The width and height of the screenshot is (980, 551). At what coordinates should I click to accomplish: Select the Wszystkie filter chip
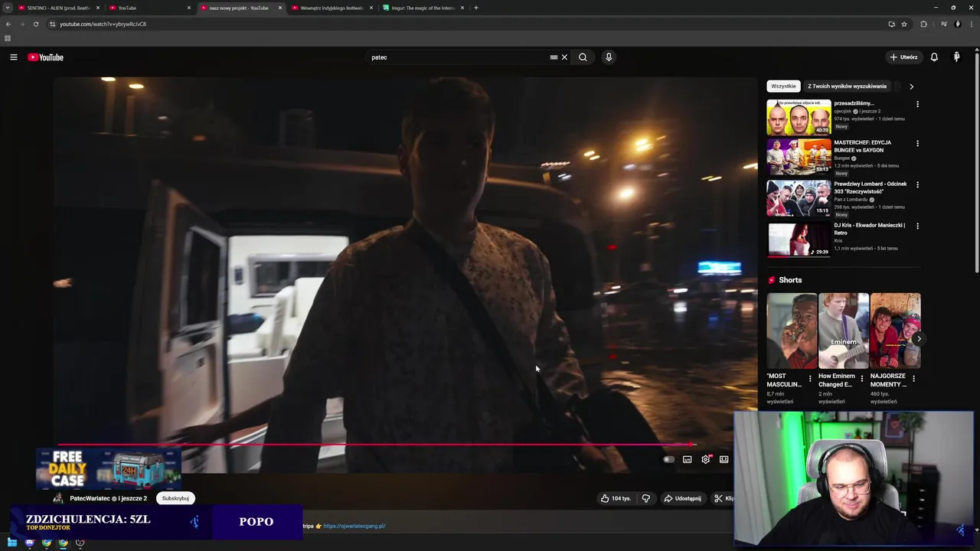point(783,86)
